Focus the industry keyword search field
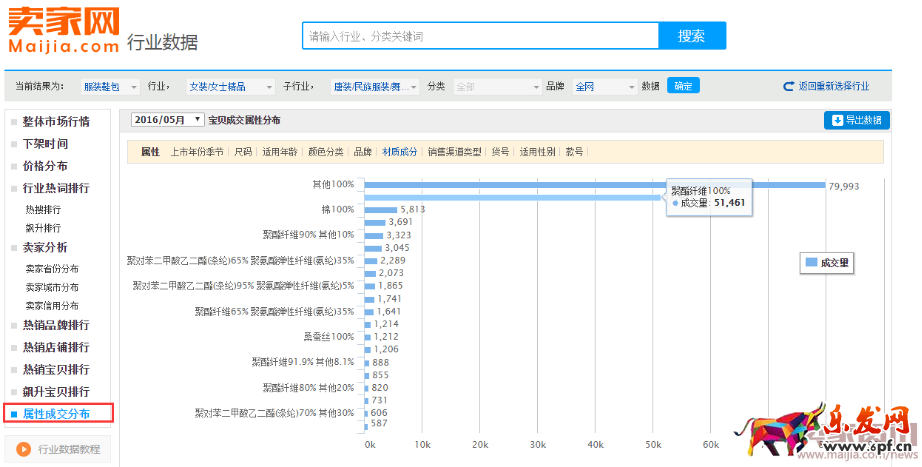Image resolution: width=922 pixels, height=467 pixels. pos(480,36)
